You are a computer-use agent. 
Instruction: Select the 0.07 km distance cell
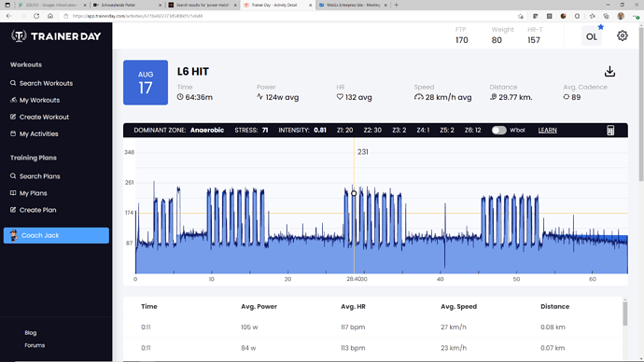(553, 348)
